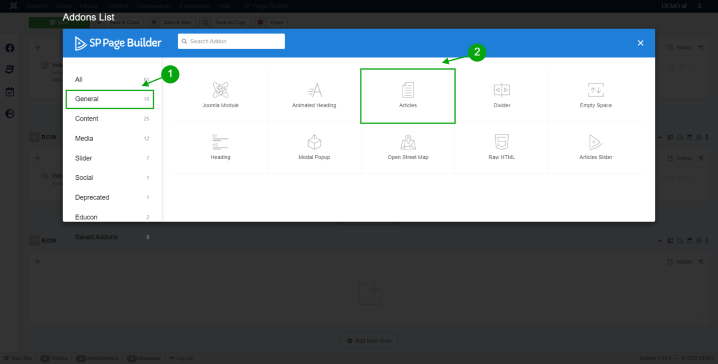
Task: Click the SP Page Builder logo
Action: [x=118, y=43]
